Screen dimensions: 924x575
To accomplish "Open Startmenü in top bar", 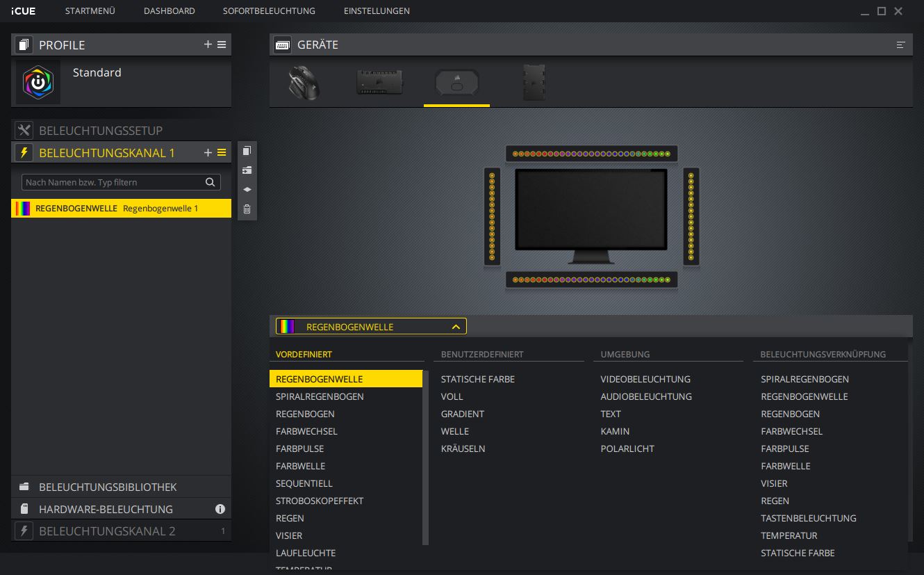I will click(90, 11).
